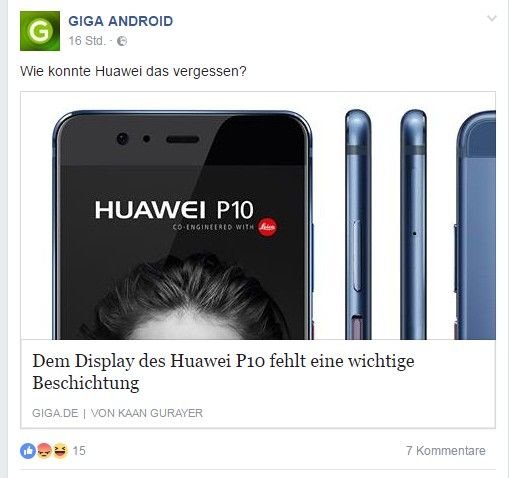The image size is (509, 478).
Task: Open the reaction count 15
Action: point(79,451)
